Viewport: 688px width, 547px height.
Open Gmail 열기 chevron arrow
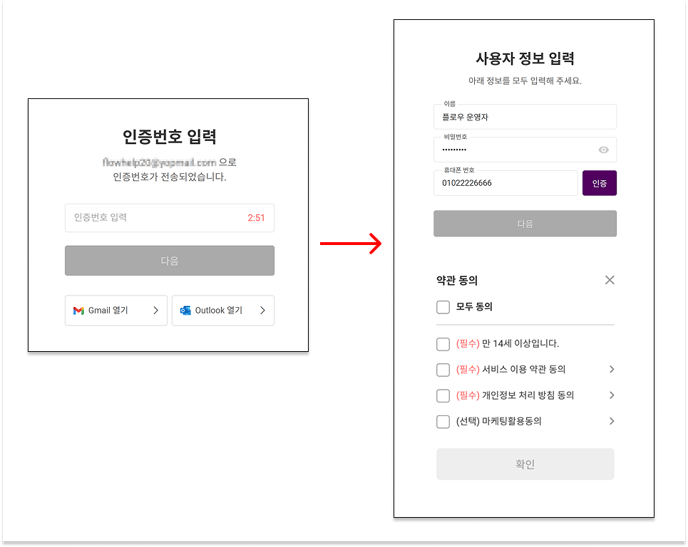coord(156,311)
